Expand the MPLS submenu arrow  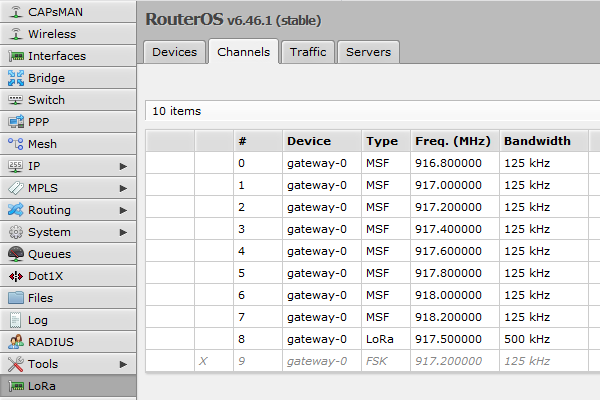123,188
